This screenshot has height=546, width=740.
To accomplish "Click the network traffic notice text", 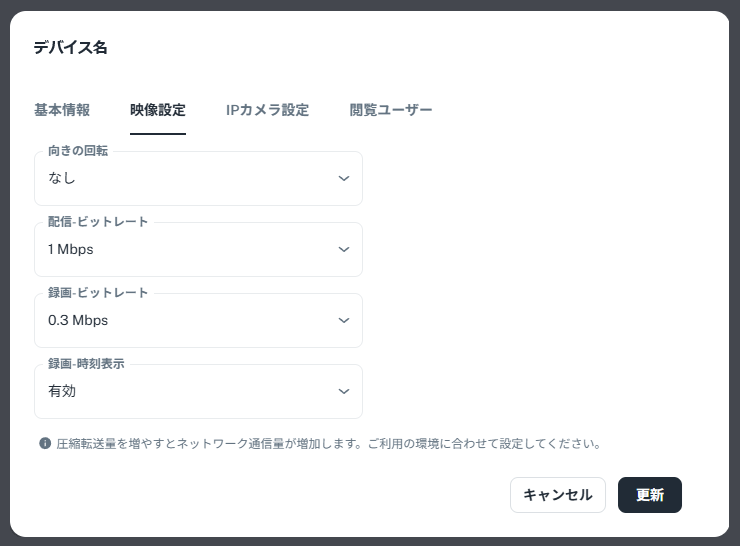I will (328, 442).
